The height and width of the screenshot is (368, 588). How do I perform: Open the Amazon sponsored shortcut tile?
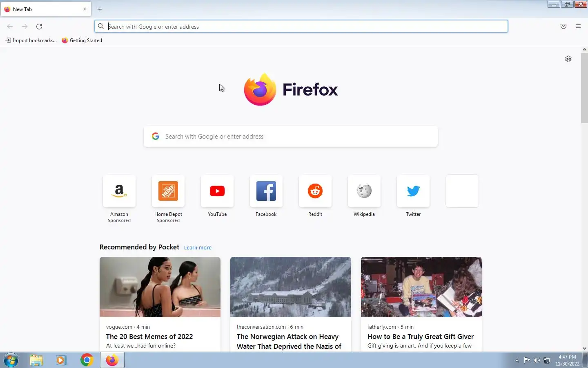pyautogui.click(x=119, y=191)
